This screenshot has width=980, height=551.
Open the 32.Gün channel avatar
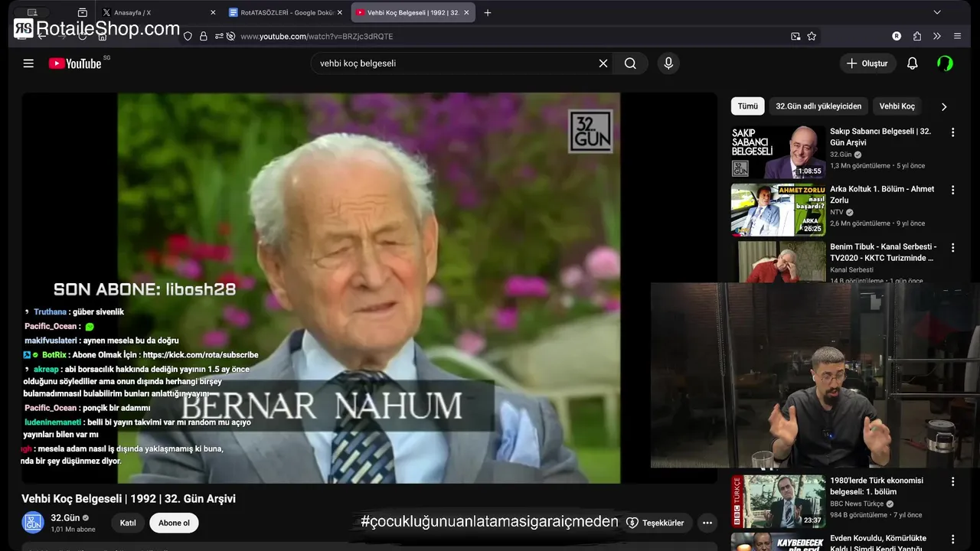(x=33, y=523)
